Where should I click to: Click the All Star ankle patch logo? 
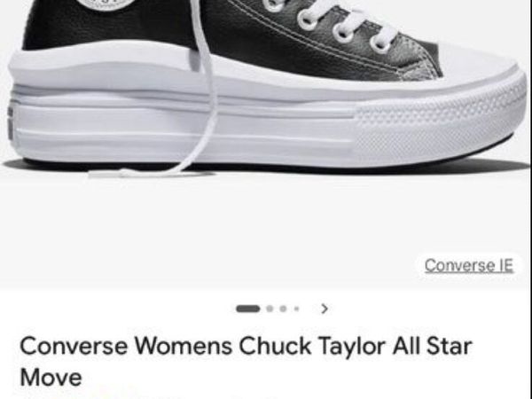coord(106,4)
